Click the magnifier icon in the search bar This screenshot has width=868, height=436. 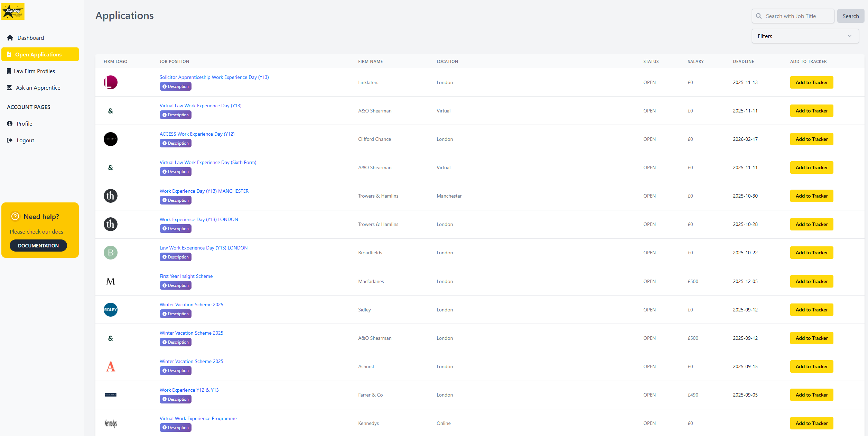coord(759,16)
